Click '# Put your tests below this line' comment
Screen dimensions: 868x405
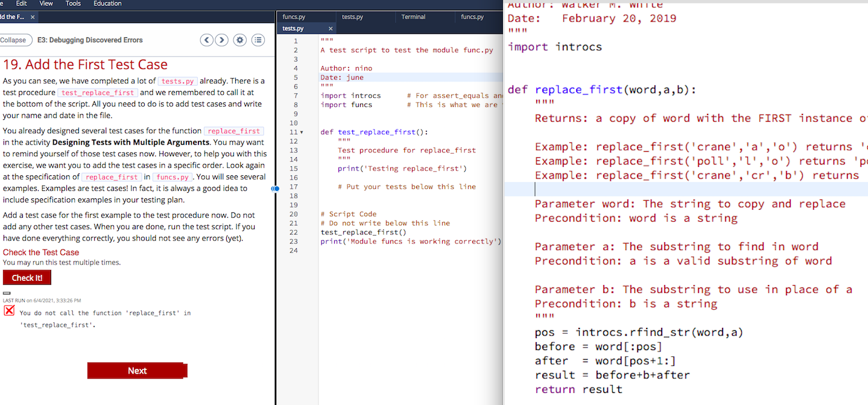coord(407,187)
